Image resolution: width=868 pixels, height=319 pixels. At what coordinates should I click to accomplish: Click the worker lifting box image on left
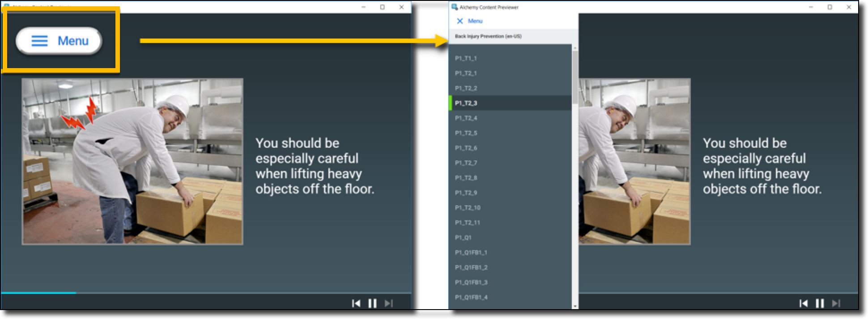pos(132,161)
